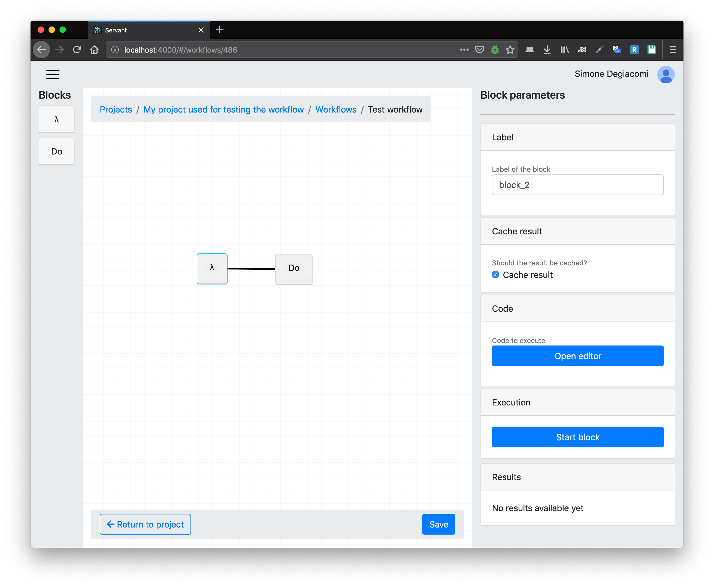Click the lambda block icon in sidebar

tap(58, 119)
